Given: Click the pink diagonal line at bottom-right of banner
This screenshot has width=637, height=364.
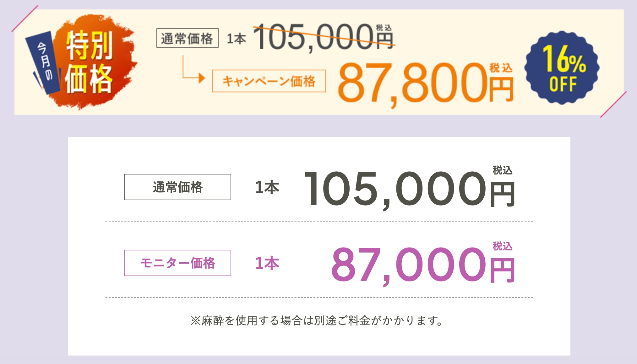Looking at the screenshot, I should [x=613, y=104].
